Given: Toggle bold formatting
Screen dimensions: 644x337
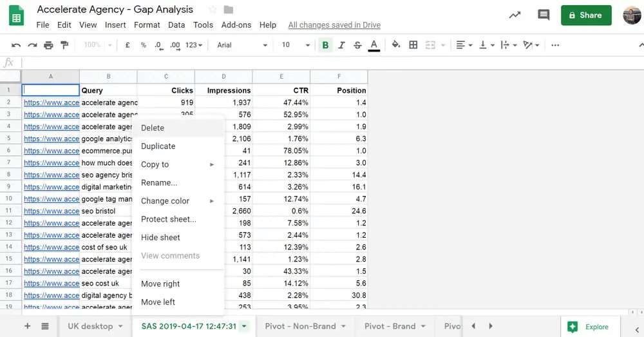Looking at the screenshot, I should (x=325, y=45).
